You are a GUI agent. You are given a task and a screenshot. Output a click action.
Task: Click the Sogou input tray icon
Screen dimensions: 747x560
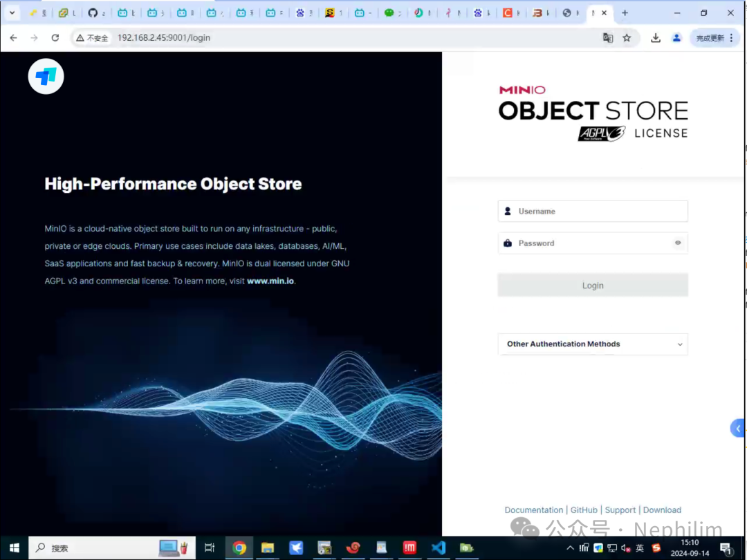coord(656,548)
